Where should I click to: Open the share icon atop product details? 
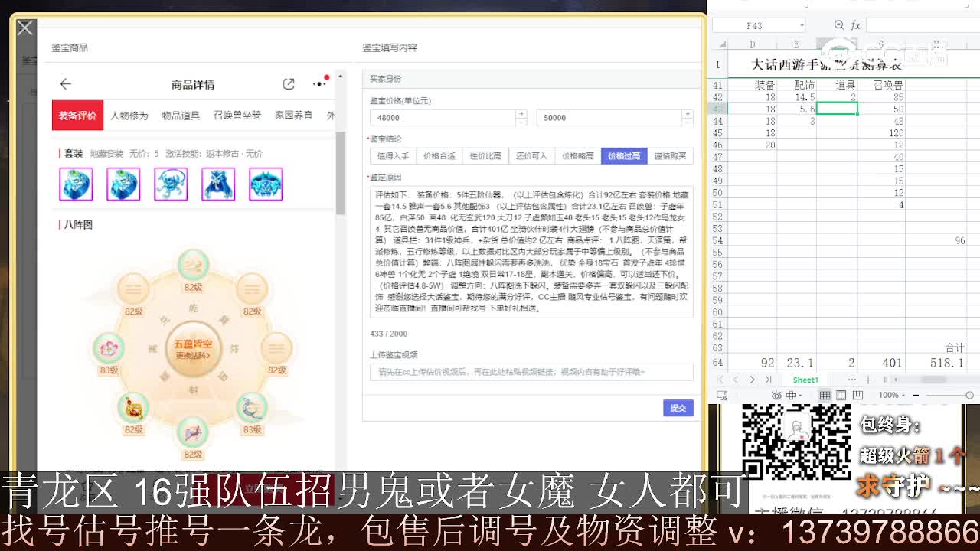pyautogui.click(x=289, y=83)
